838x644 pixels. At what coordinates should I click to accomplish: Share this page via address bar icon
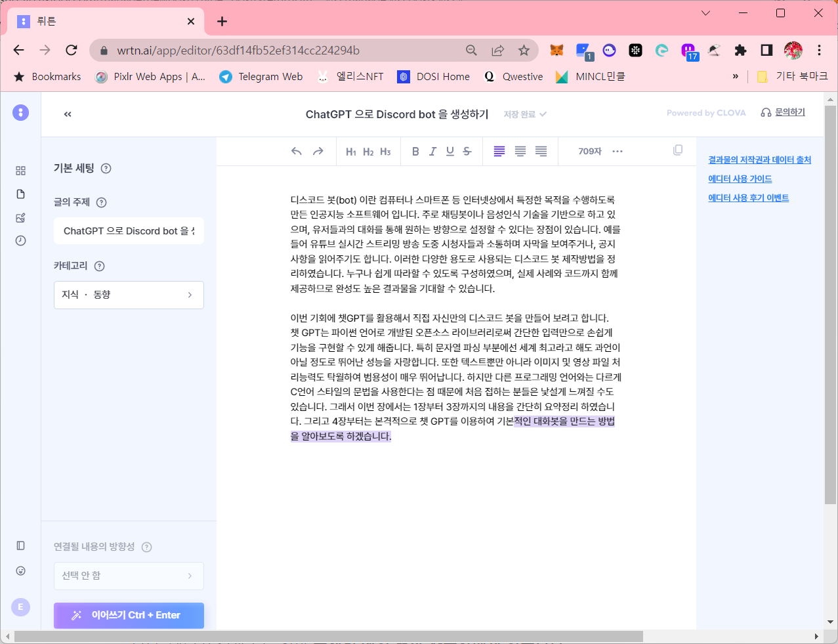coord(497,51)
